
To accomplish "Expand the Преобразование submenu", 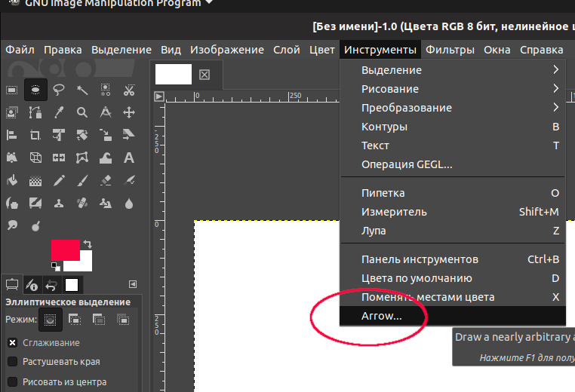I will (x=453, y=108).
